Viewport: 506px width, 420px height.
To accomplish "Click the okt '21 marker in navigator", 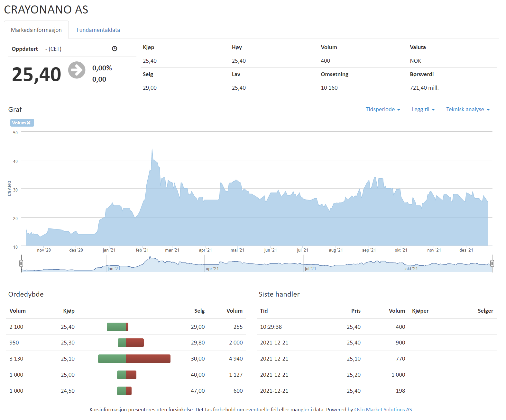I will click(411, 269).
